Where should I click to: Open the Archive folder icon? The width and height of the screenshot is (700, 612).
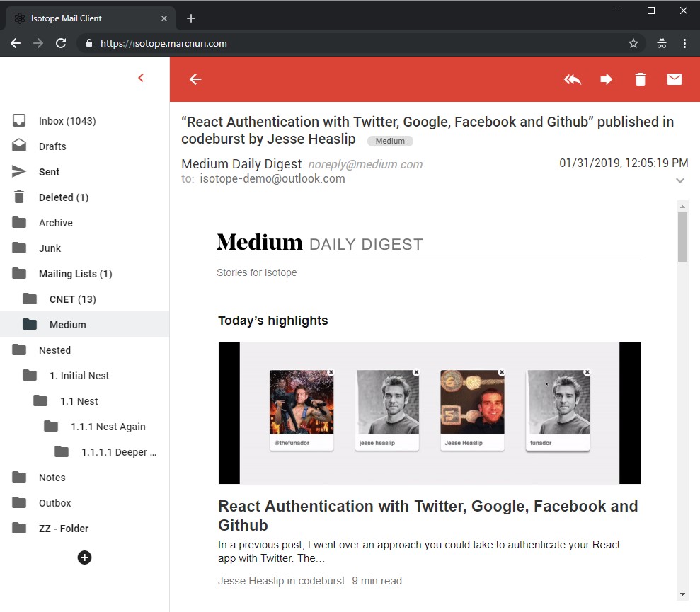pos(18,222)
